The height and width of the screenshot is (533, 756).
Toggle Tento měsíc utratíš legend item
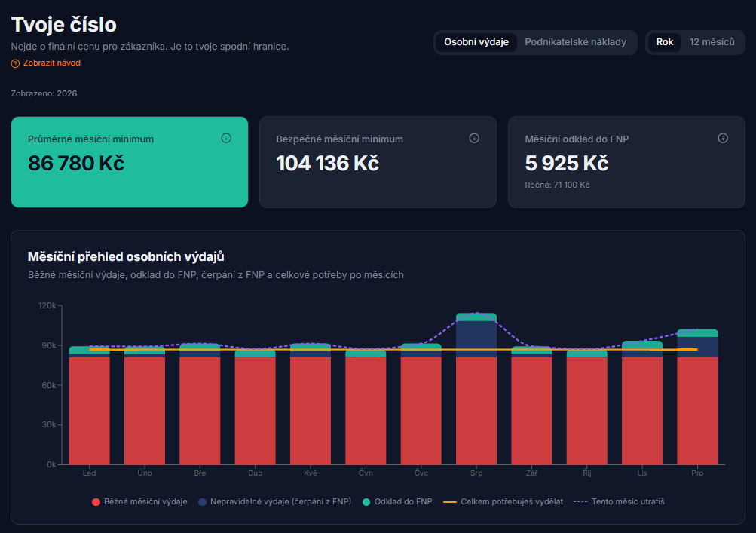click(x=619, y=501)
